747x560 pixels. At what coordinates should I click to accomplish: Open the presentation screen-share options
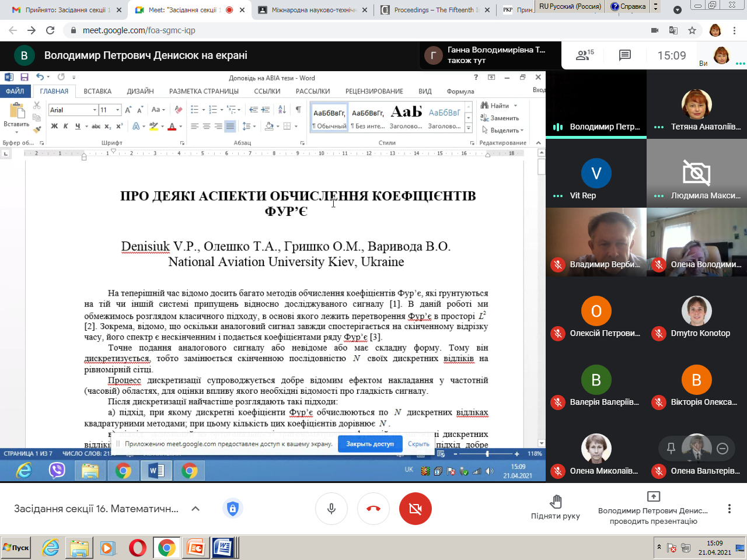[653, 508]
